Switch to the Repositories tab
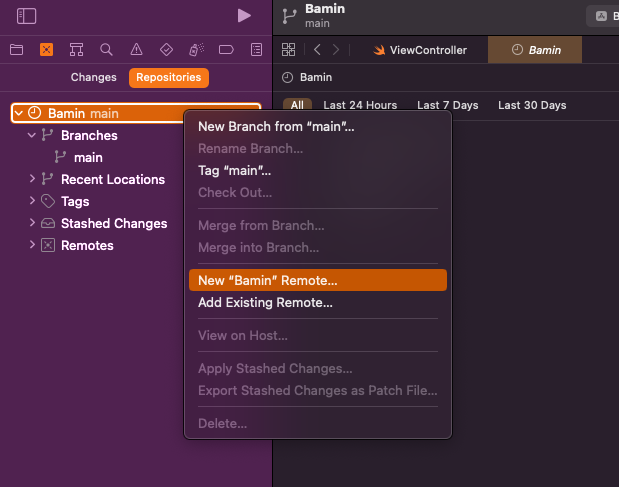The height and width of the screenshot is (487, 619). click(x=169, y=77)
